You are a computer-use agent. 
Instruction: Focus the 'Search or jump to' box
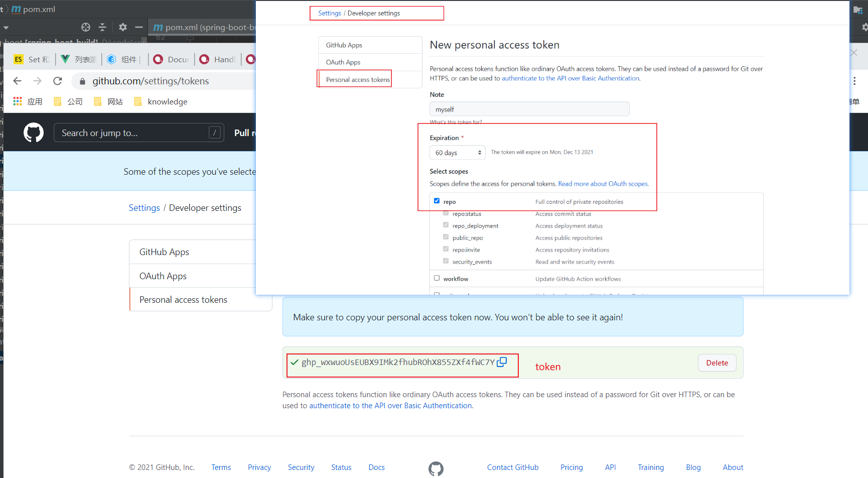[139, 133]
